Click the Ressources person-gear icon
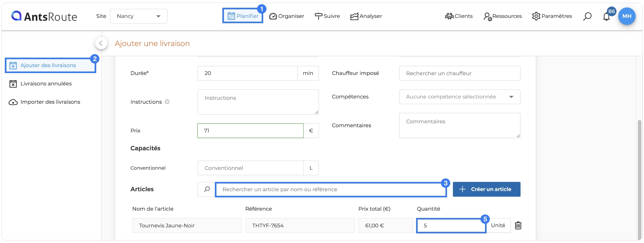The image size is (644, 243). click(488, 17)
